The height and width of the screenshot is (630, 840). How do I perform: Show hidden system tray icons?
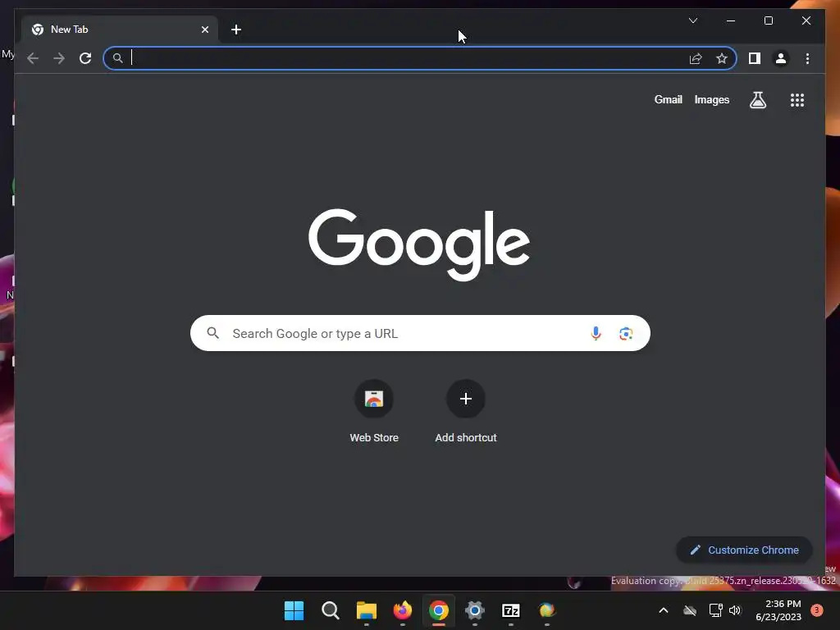coord(663,610)
